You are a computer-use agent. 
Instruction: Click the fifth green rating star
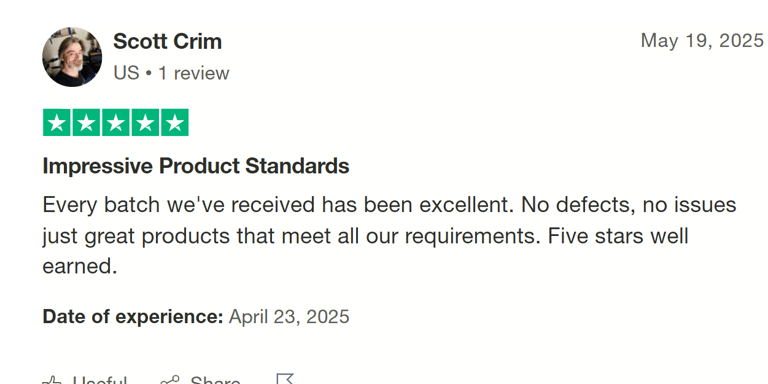[x=174, y=122]
